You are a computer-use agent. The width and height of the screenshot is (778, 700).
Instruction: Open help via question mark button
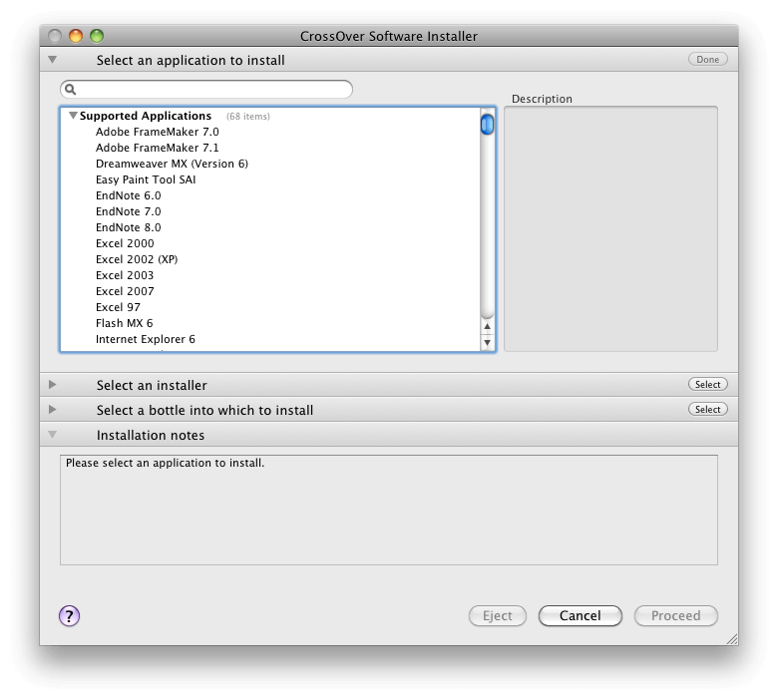coord(70,615)
